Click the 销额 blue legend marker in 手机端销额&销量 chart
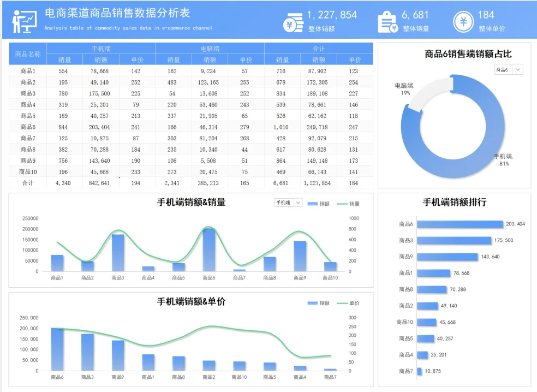 [312, 203]
